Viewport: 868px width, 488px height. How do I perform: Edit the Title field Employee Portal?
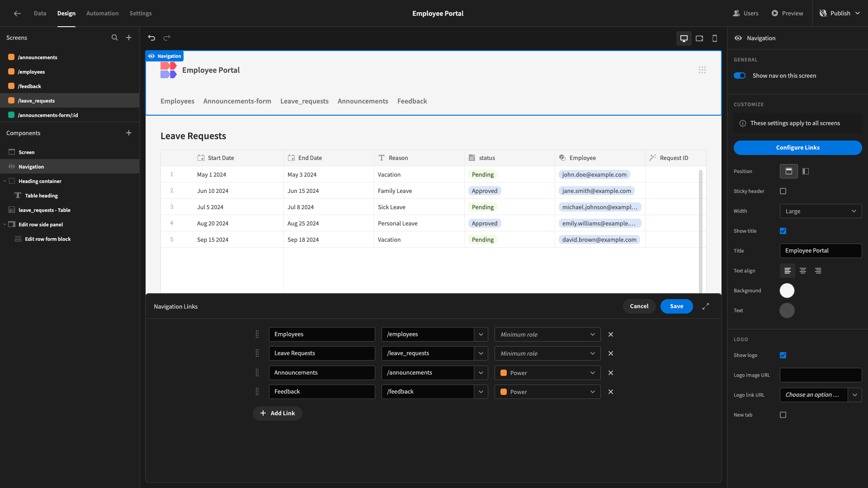pos(821,251)
